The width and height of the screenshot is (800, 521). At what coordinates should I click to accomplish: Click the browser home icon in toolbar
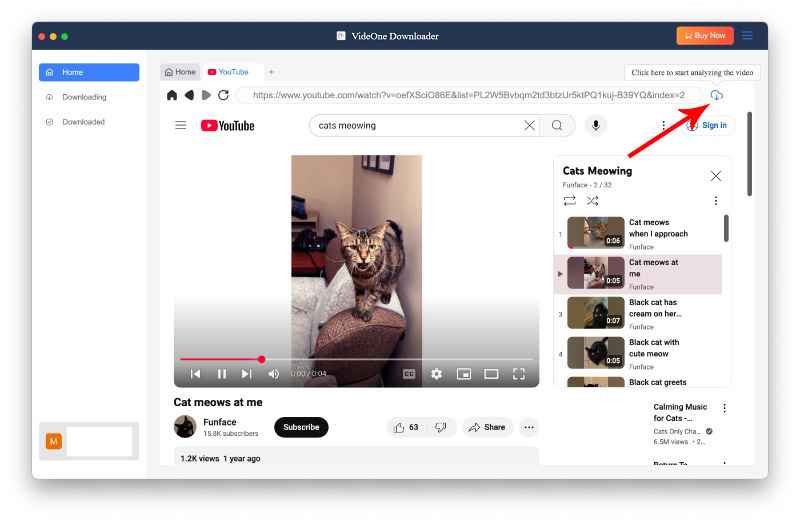coord(172,95)
